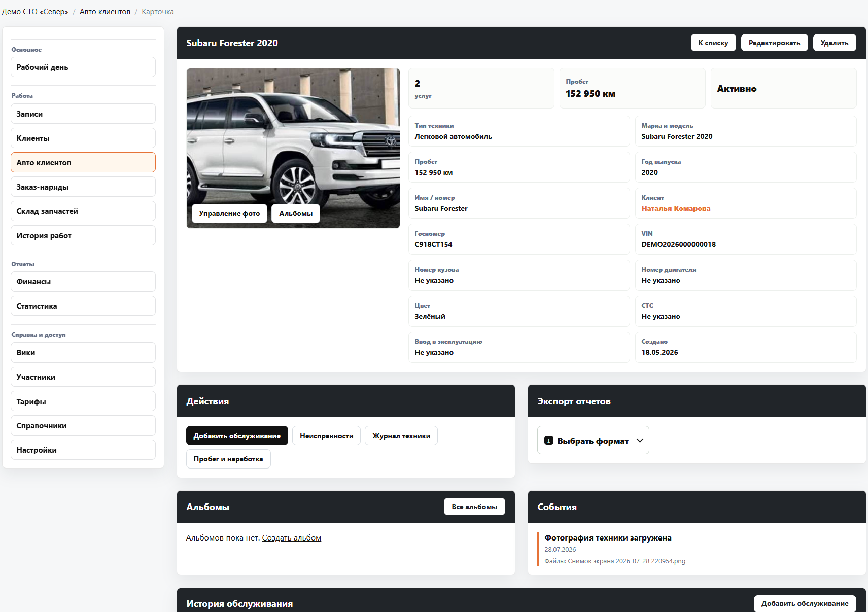Open Управление фото on car photo
868x612 pixels.
click(229, 213)
